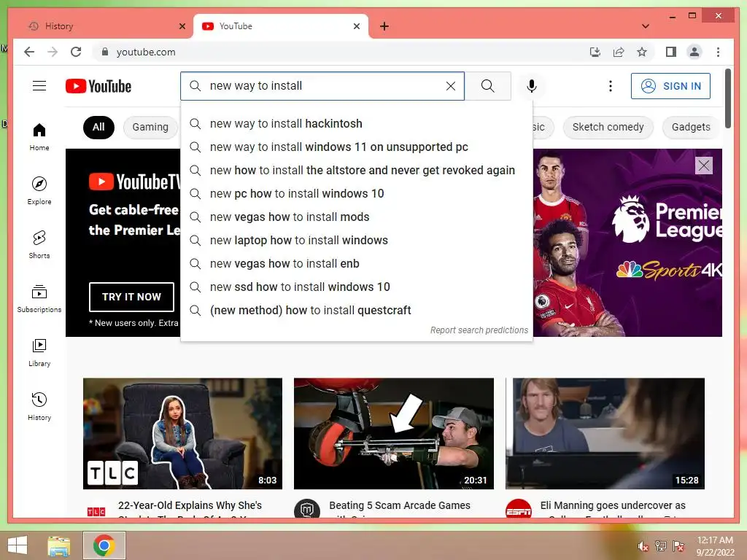Choose suggestion 'new way to install hackintosh'
Screen dimensions: 747x560
coord(356,123)
